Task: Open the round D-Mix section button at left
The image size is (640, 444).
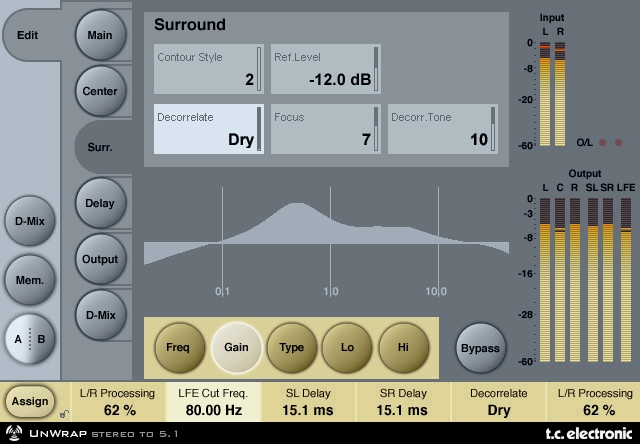Action: click(x=29, y=221)
